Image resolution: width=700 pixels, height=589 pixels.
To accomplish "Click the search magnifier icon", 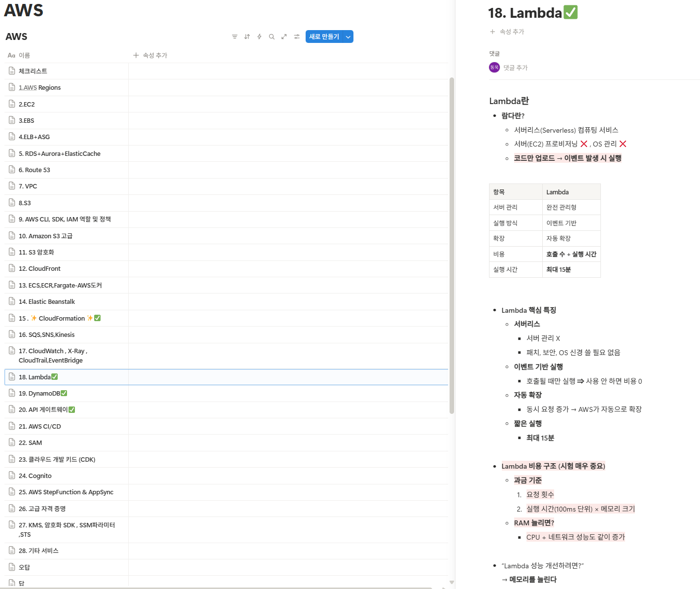I will [x=272, y=37].
